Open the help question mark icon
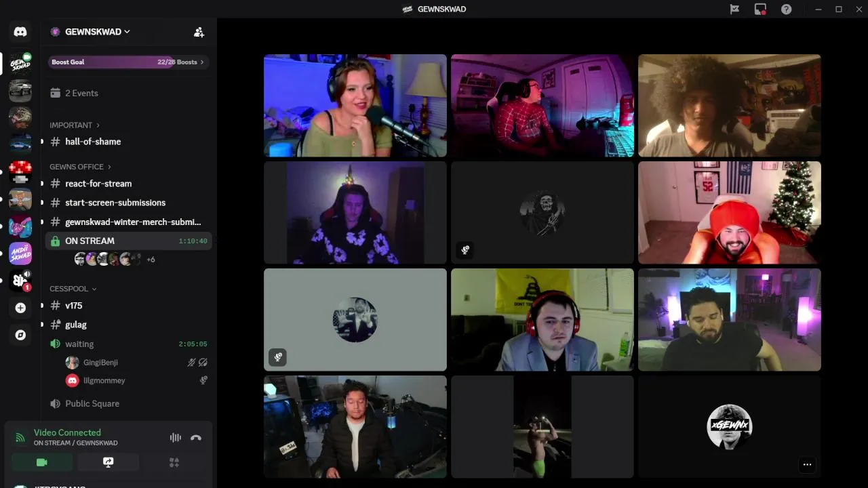 (x=786, y=9)
